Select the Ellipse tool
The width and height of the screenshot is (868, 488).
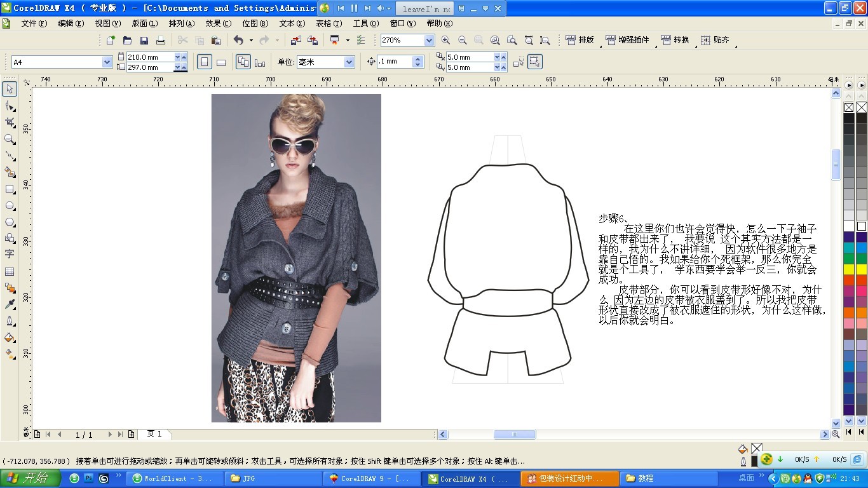coord(10,205)
